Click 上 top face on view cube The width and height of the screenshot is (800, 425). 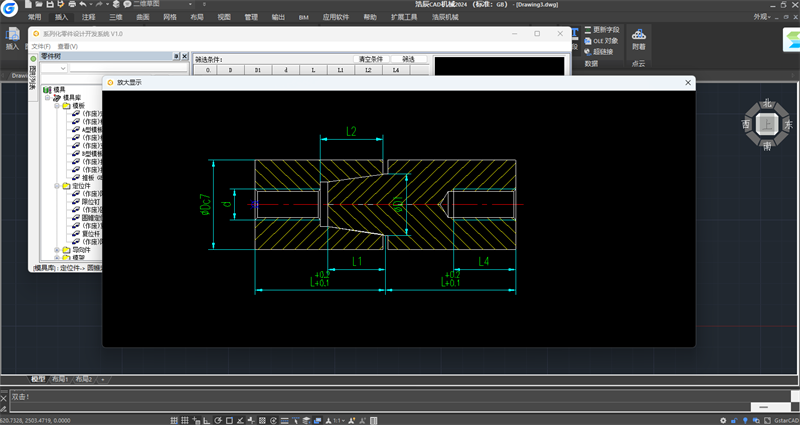coord(767,123)
